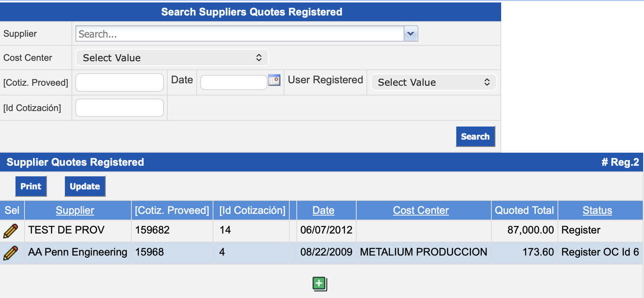
Task: Click the pencil edit icon for TEST DE PROV
Action: click(11, 231)
